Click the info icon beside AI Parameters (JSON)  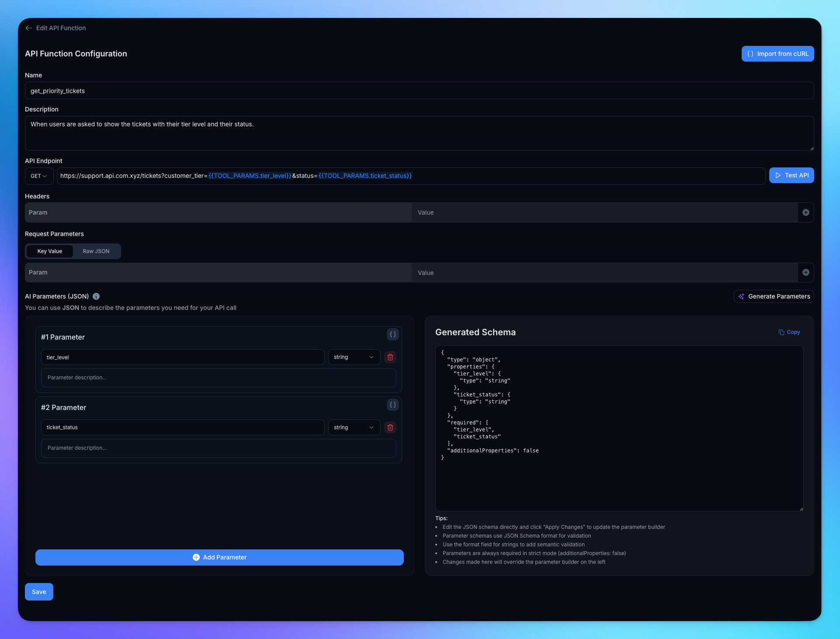[96, 296]
